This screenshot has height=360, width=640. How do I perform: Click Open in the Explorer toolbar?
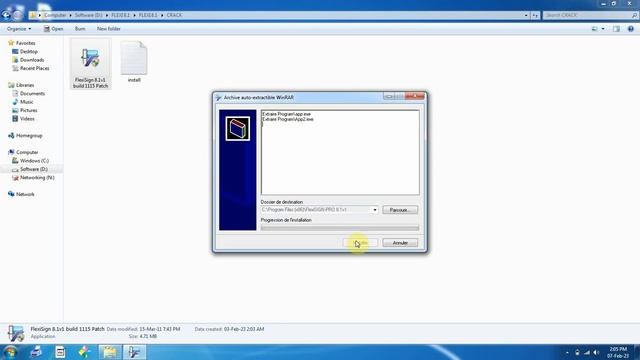pyautogui.click(x=53, y=29)
